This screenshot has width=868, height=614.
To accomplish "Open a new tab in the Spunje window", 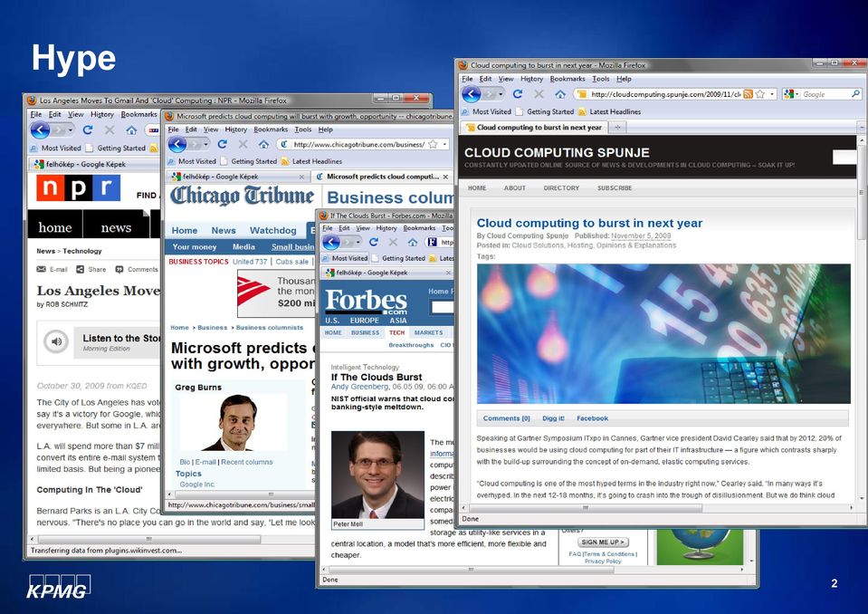I will click(617, 128).
